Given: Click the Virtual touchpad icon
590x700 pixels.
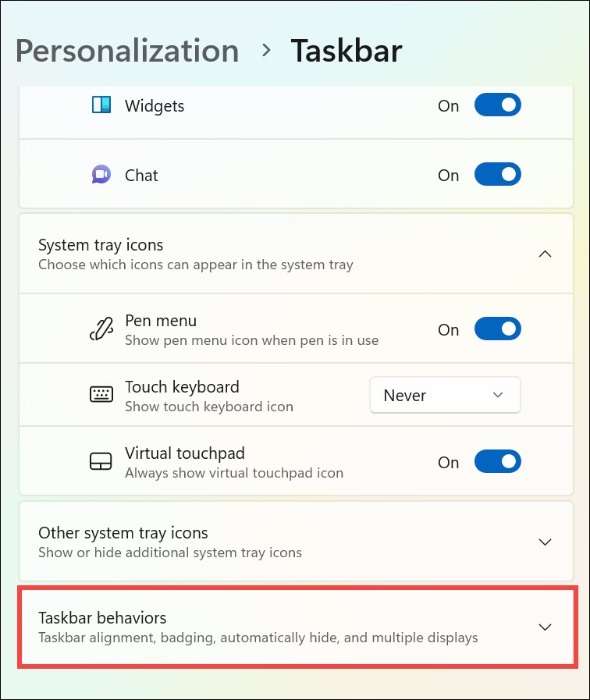Looking at the screenshot, I should [x=101, y=462].
